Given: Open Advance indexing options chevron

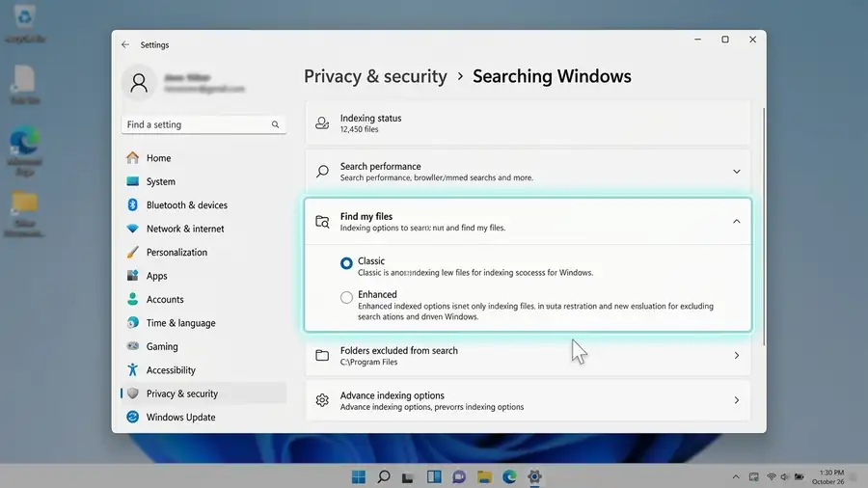Looking at the screenshot, I should (736, 400).
